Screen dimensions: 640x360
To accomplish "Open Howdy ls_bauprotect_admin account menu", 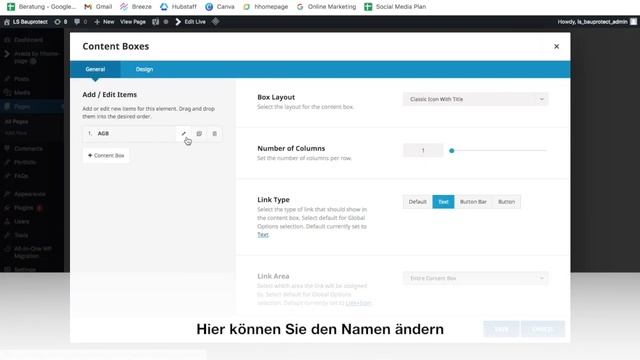I will (x=596, y=22).
